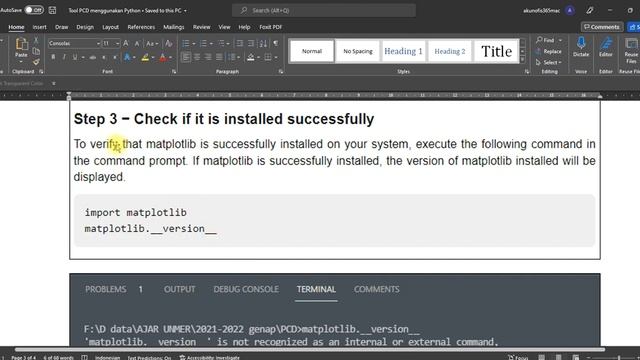This screenshot has height=360, width=640.
Task: Switch to the Mailings ribbon tab
Action: tap(174, 27)
